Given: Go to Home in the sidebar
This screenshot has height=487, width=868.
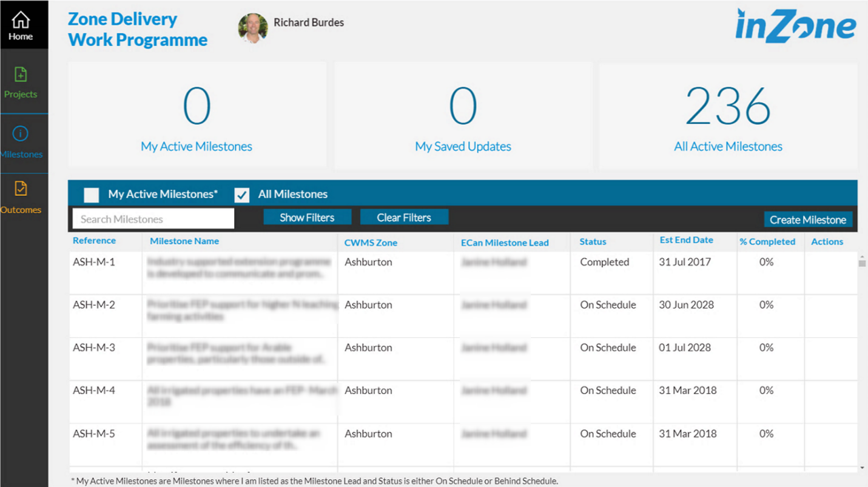Looking at the screenshot, I should point(21,25).
